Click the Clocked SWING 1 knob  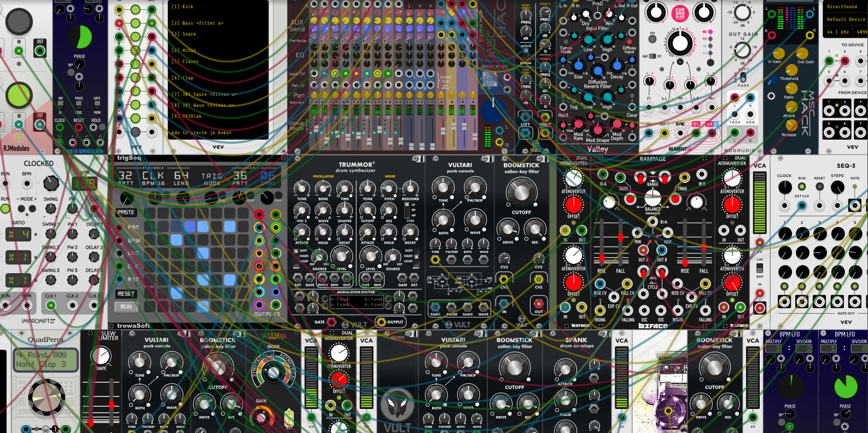(50, 234)
